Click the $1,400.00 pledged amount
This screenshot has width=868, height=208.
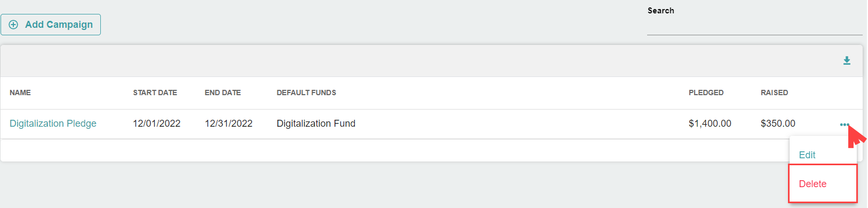(x=710, y=124)
